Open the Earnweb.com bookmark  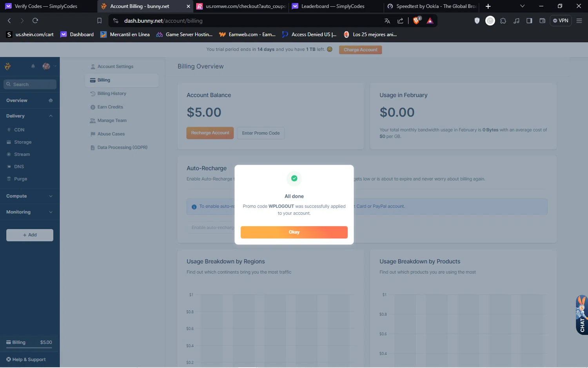tap(247, 35)
